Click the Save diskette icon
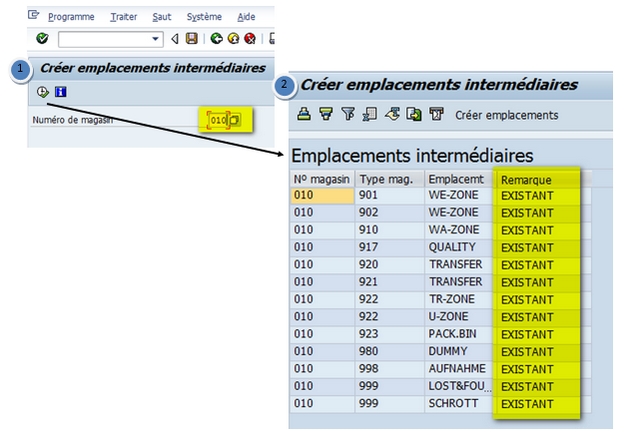 pos(191,39)
